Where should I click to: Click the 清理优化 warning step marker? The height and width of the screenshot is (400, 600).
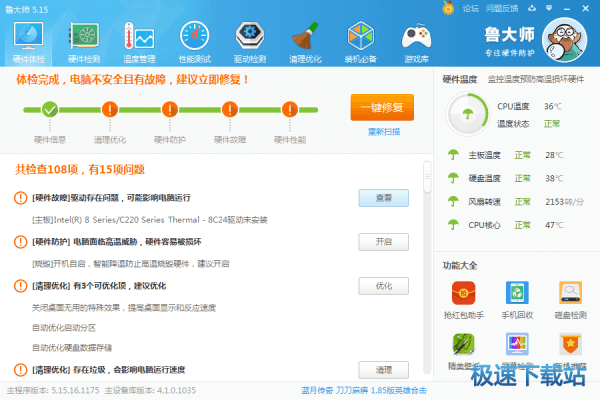(x=110, y=109)
